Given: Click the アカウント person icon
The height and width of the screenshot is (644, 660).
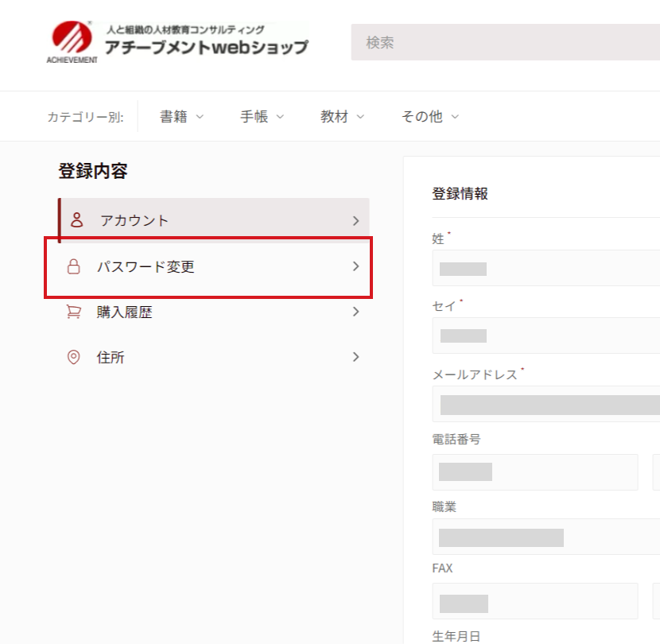Looking at the screenshot, I should pyautogui.click(x=76, y=220).
